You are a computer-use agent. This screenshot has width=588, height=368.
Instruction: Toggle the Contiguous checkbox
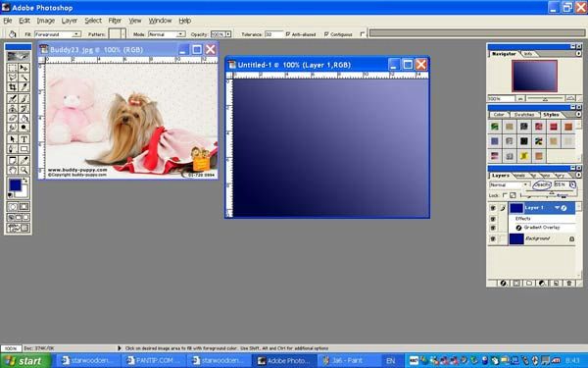click(x=326, y=34)
